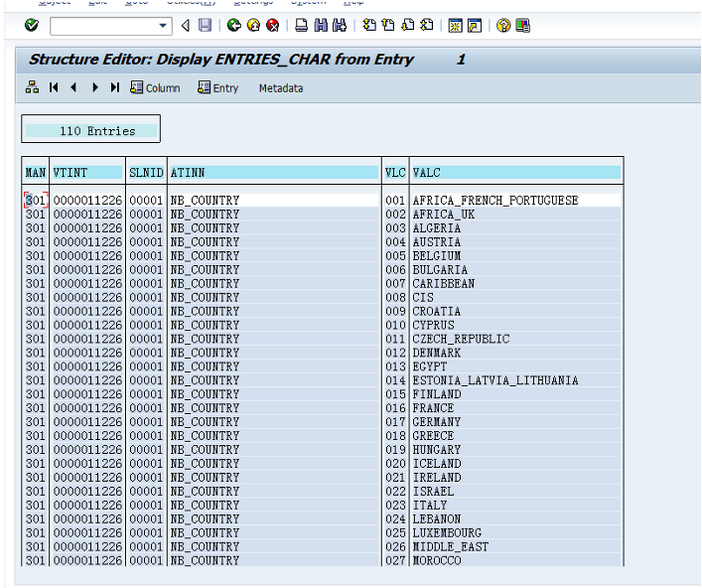Click the Metadata button
Viewport: 702px width, 588px height.
281,88
